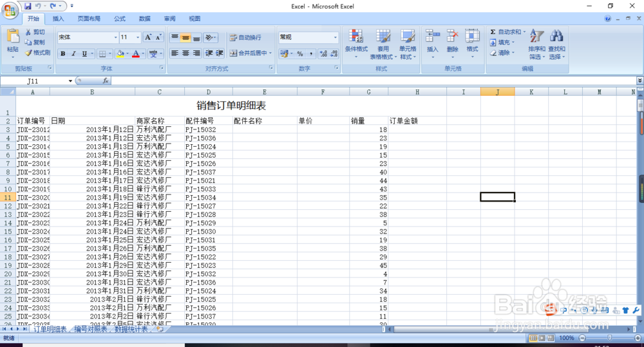Open the AutoSum (自动求和) dropdown arrow
644x347 pixels.
[x=524, y=32]
